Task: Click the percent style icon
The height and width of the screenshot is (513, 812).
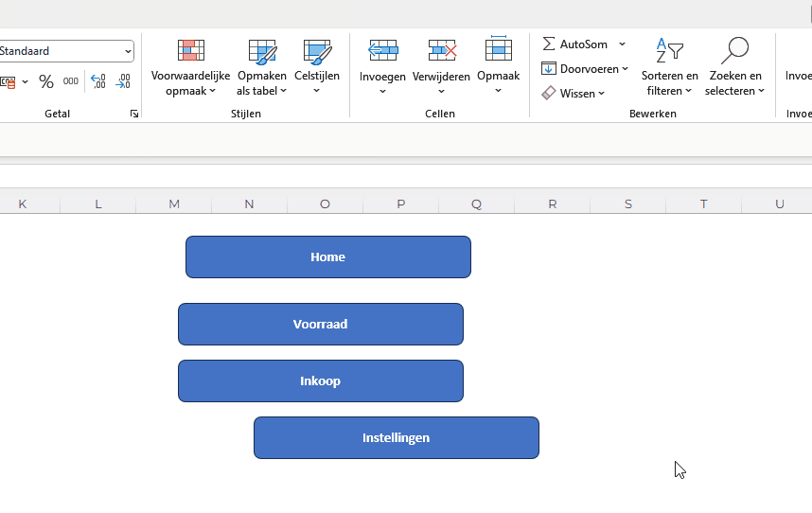Action: (x=45, y=81)
